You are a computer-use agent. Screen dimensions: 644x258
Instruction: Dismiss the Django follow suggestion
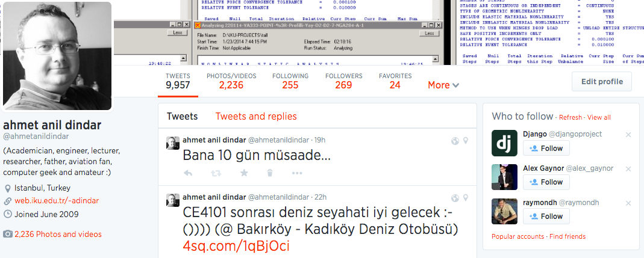point(628,135)
